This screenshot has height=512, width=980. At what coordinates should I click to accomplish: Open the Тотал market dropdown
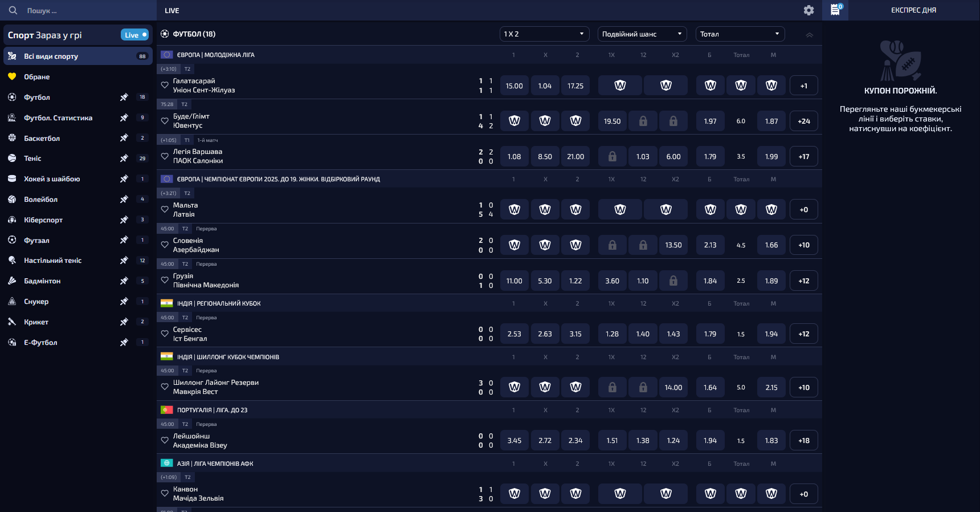pyautogui.click(x=740, y=34)
